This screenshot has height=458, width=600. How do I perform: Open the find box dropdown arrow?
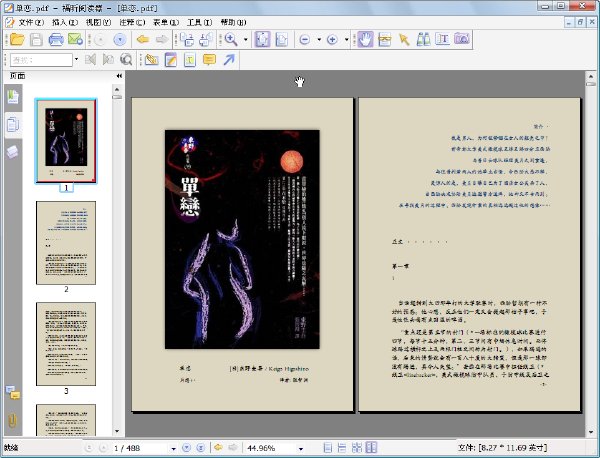[x=76, y=59]
